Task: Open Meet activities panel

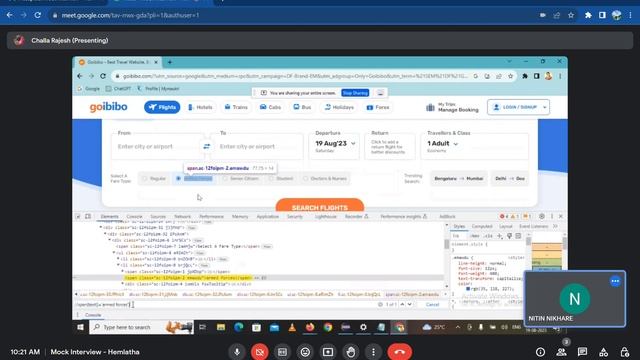Action: (x=603, y=352)
